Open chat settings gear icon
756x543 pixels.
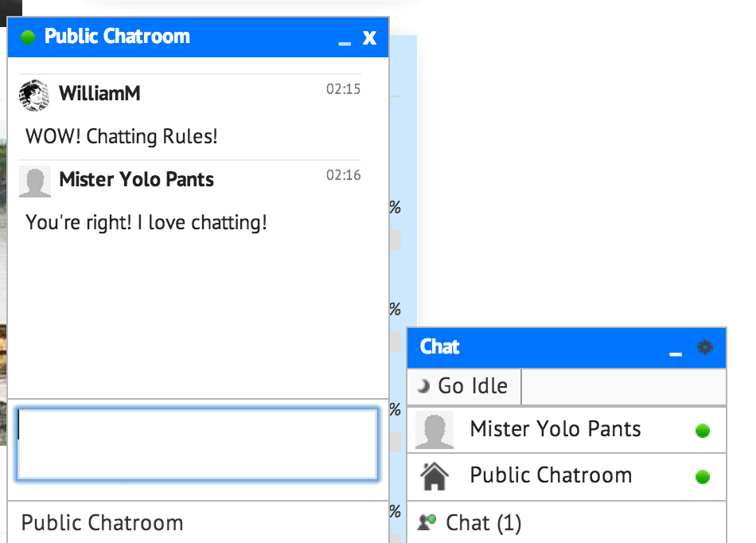(x=705, y=347)
